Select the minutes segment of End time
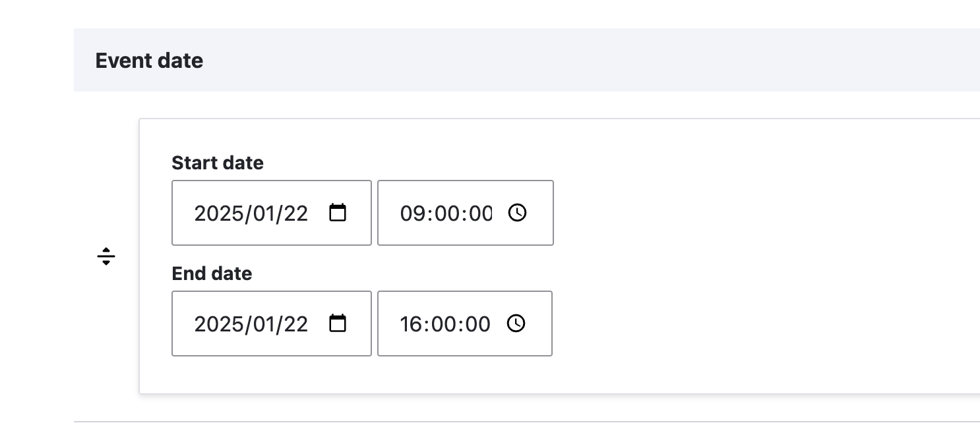This screenshot has height=423, width=980. [445, 324]
